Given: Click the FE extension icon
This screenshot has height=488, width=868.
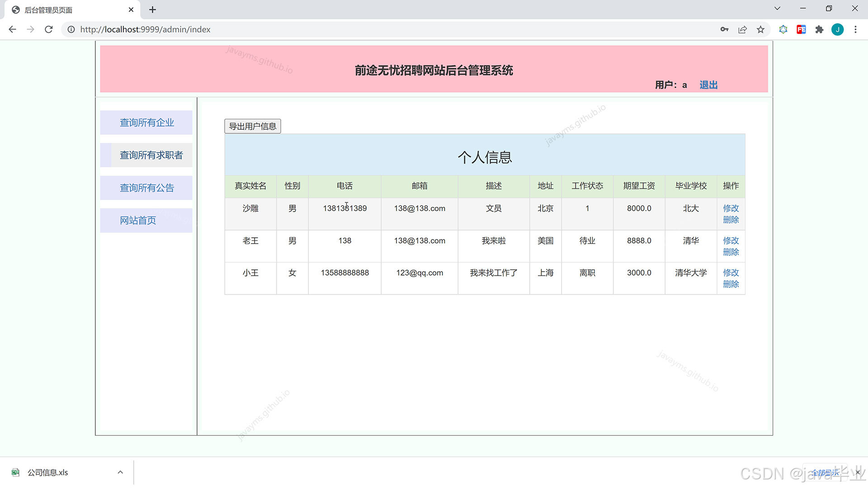Looking at the screenshot, I should [802, 29].
